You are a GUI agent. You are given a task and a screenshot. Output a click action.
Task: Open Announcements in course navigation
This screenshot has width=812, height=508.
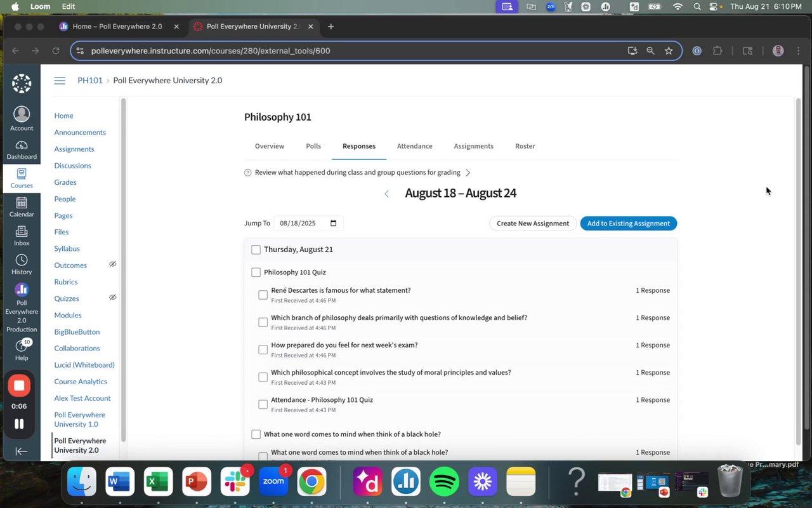click(80, 132)
